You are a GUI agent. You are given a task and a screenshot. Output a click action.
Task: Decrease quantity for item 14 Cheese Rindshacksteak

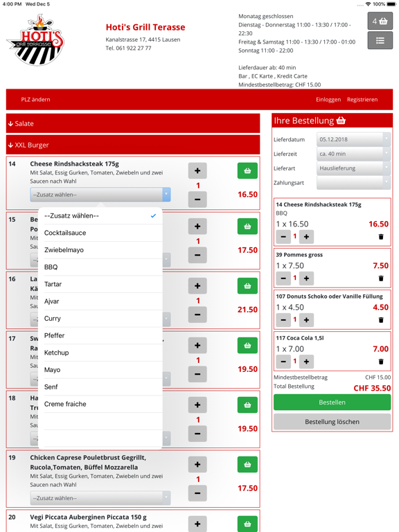point(197,199)
